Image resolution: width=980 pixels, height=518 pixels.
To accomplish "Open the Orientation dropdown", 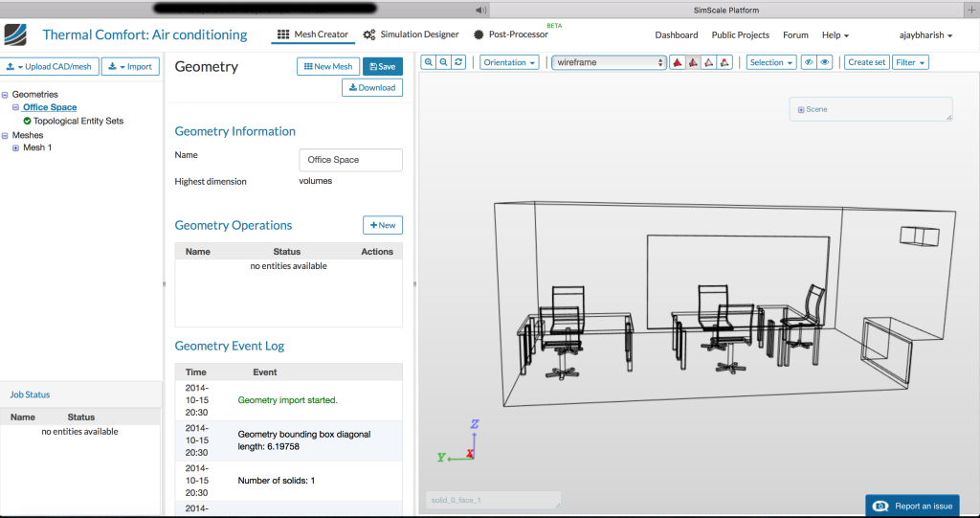I will [509, 62].
